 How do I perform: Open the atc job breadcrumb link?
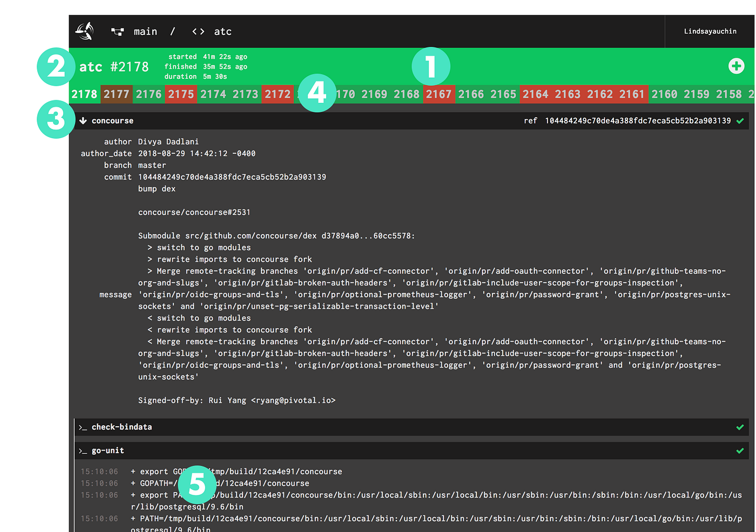point(222,32)
